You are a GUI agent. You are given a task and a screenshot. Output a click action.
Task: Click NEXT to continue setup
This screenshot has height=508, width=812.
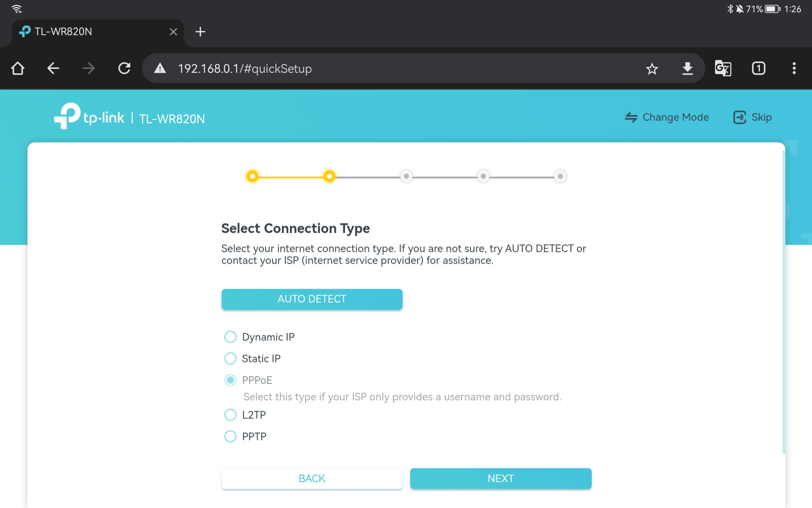click(x=500, y=478)
